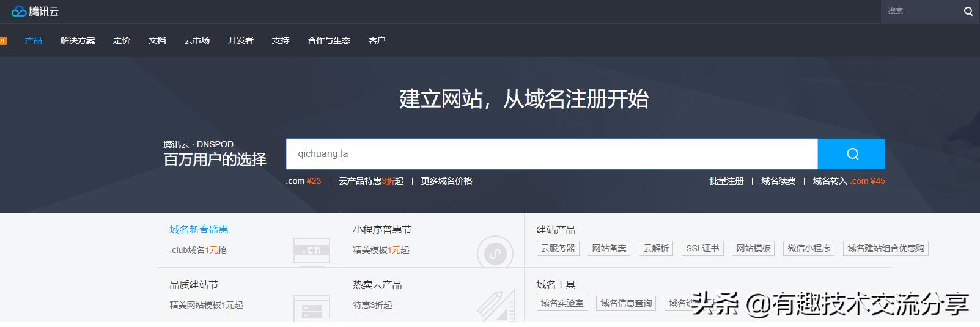The image size is (980, 327).
Task: Click the website template window icon
Action: (x=312, y=307)
